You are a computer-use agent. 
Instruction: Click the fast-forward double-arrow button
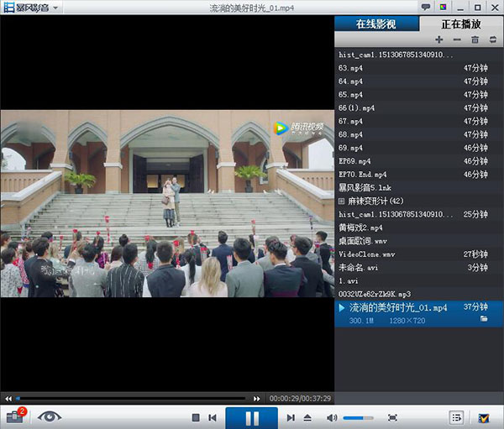256,399
